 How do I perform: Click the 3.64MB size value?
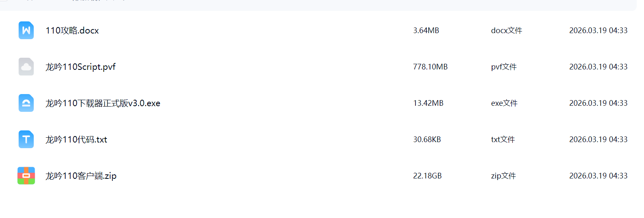coord(426,31)
